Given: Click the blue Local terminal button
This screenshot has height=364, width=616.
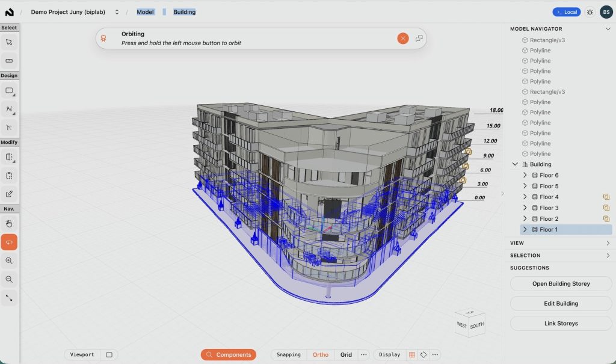Looking at the screenshot, I should [x=567, y=12].
